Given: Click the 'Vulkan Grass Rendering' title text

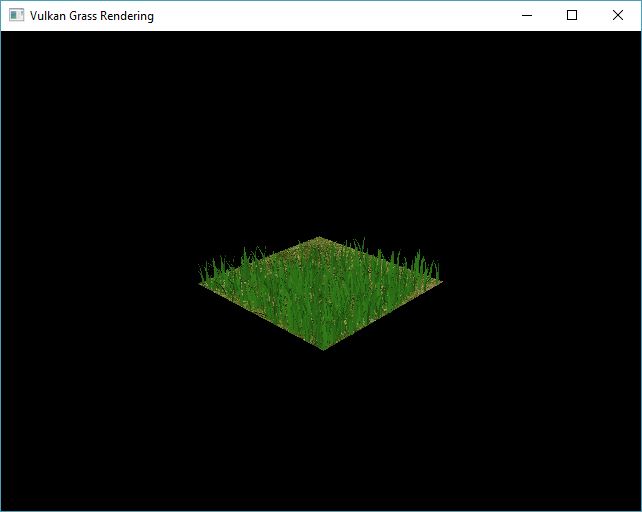Looking at the screenshot, I should pyautogui.click(x=92, y=16).
